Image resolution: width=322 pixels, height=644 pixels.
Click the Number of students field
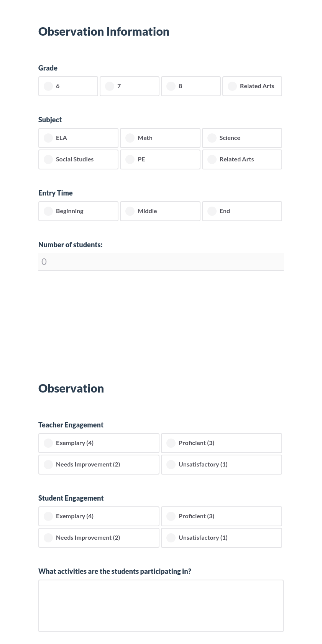161,261
